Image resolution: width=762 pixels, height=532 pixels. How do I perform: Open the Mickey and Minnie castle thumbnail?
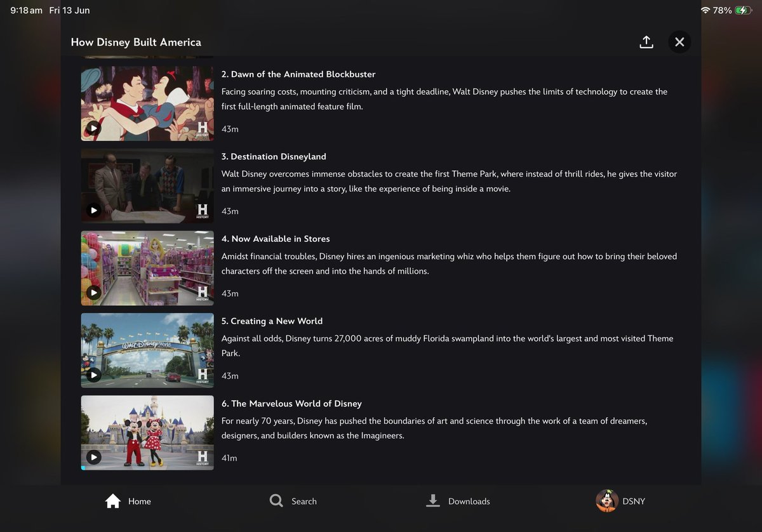point(147,432)
